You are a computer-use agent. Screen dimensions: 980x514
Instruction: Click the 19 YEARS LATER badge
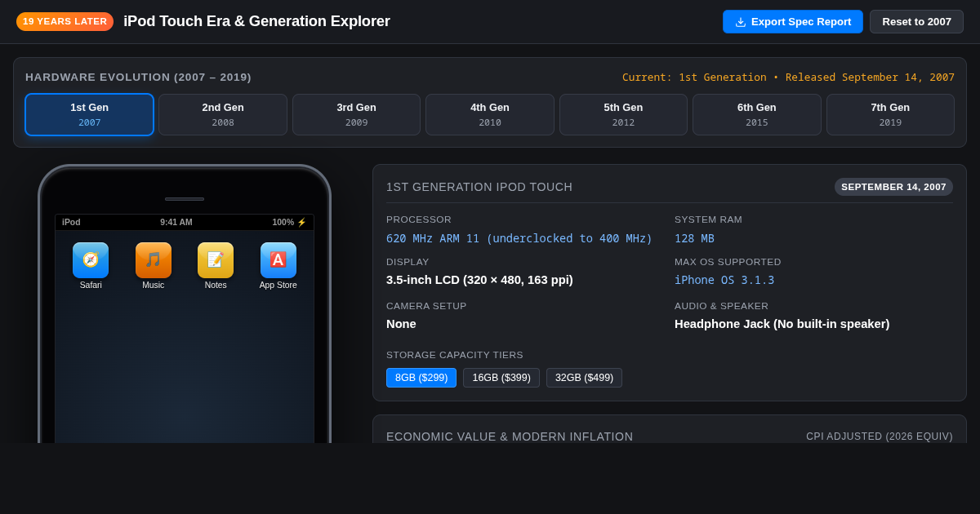(65, 21)
